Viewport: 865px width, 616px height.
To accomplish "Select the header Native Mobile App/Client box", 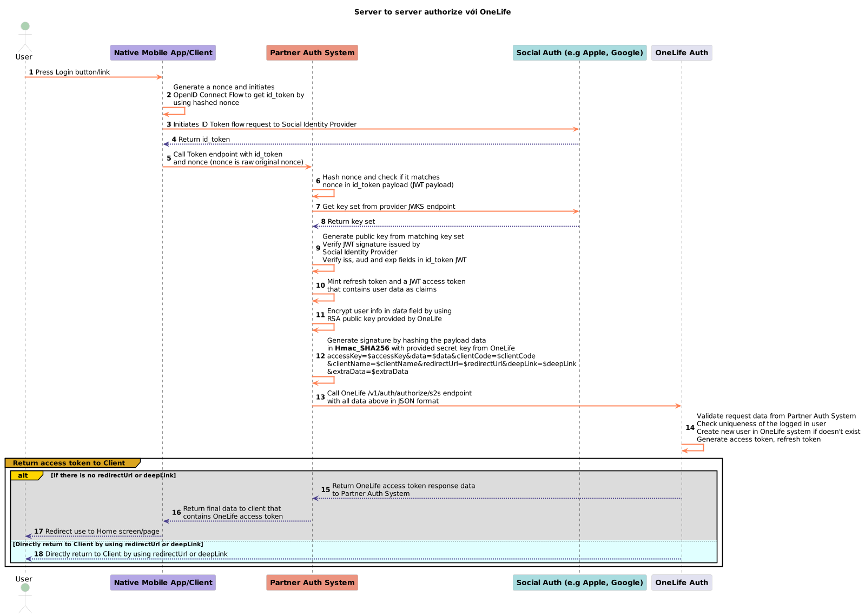I will 163,52.
